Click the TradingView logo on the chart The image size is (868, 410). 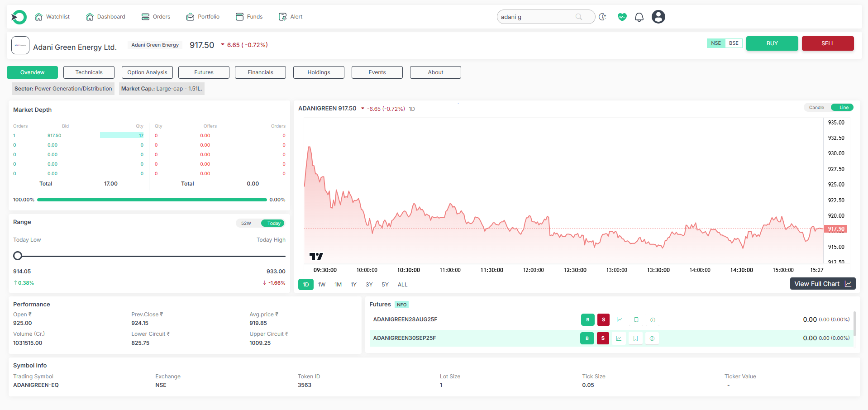tap(316, 256)
